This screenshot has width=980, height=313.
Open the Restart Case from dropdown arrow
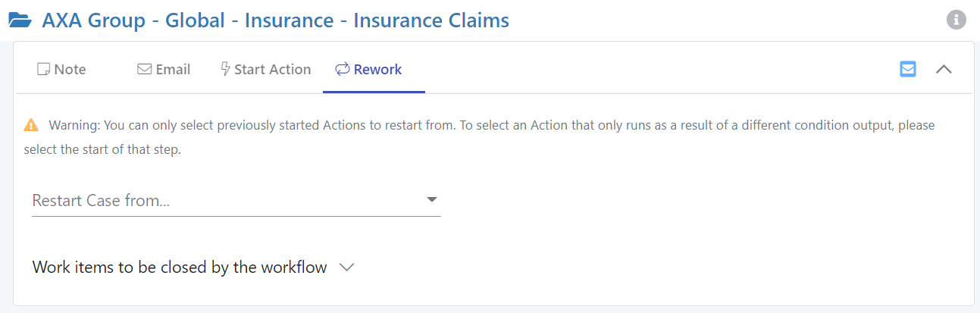[432, 199]
